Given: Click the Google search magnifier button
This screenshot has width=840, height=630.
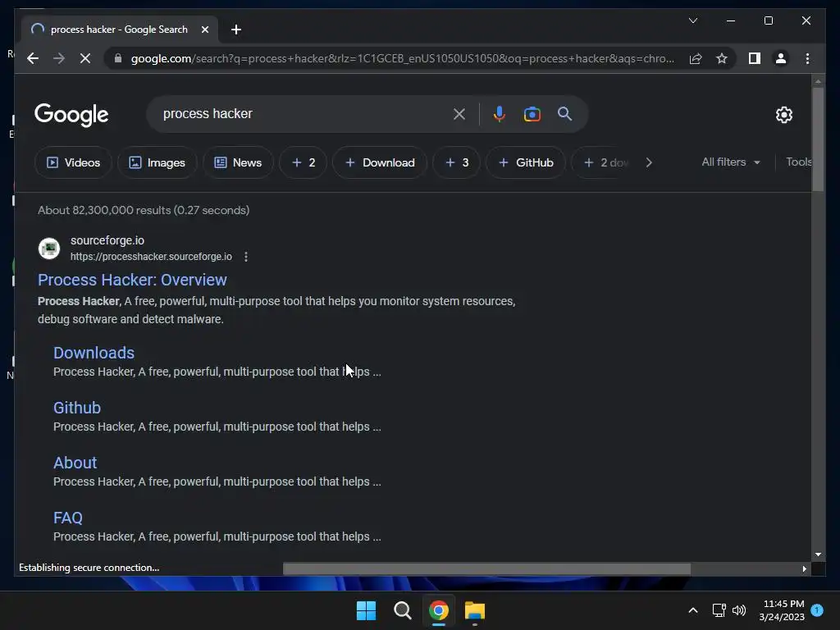Looking at the screenshot, I should [564, 113].
